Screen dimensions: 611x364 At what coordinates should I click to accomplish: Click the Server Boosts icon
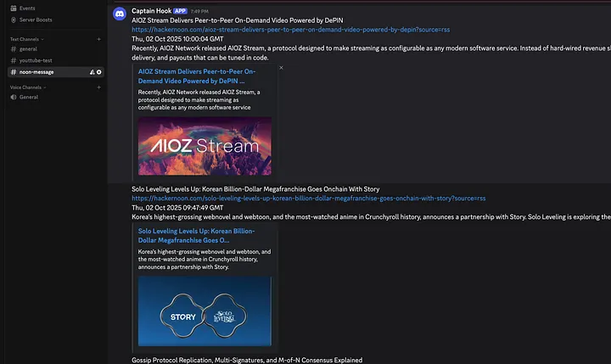tap(12, 19)
